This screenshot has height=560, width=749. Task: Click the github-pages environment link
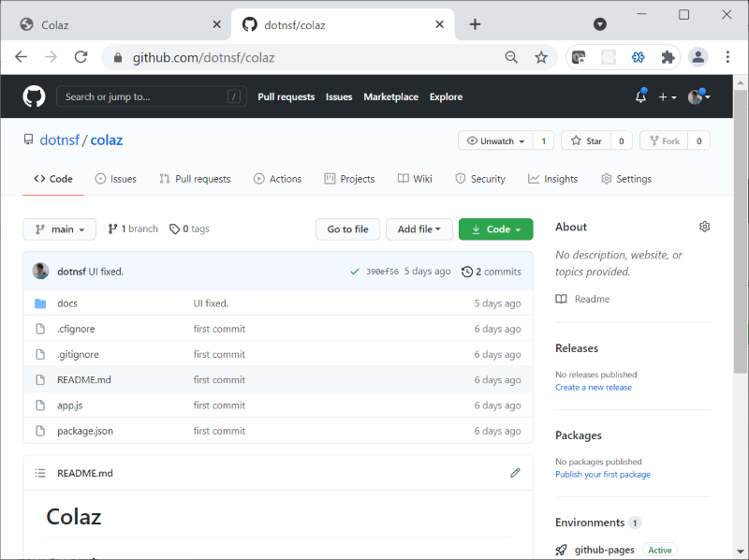(x=604, y=550)
